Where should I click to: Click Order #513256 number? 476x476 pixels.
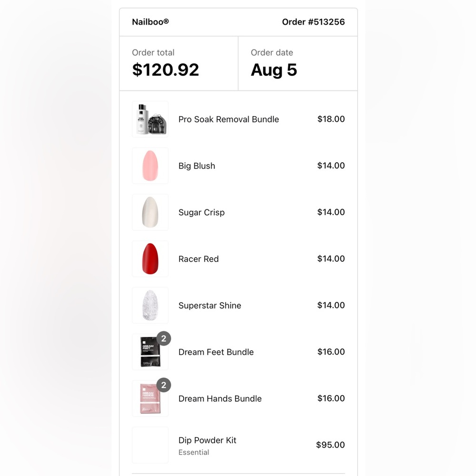(x=313, y=22)
